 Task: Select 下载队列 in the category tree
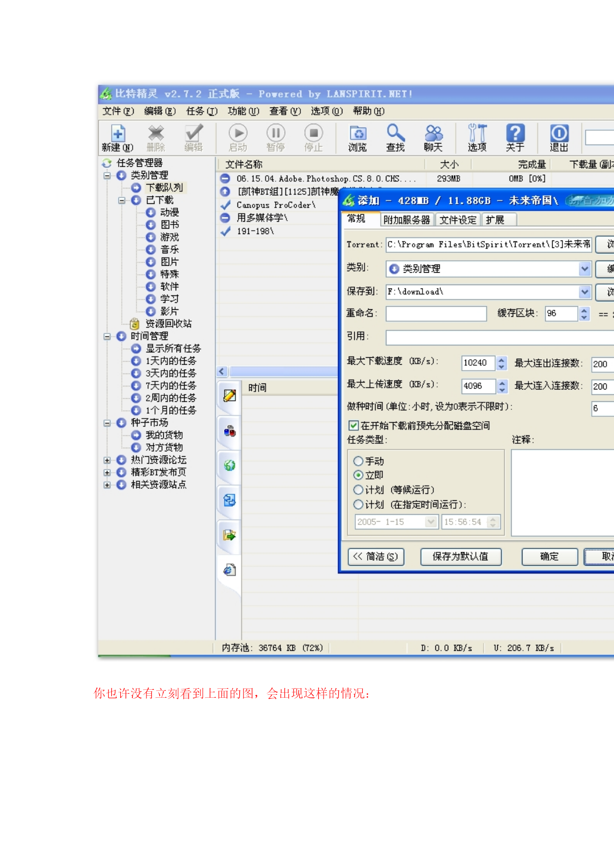click(x=164, y=188)
